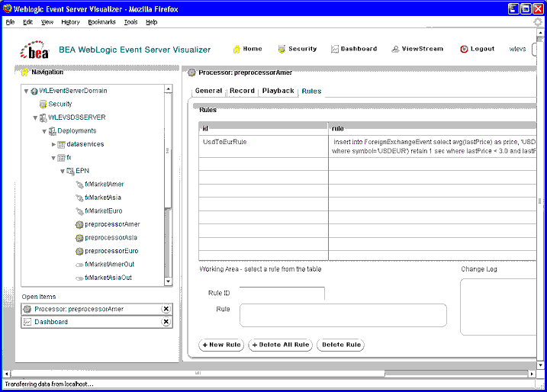Open the Bookmarks menu
This screenshot has height=392, width=547.
coord(101,22)
